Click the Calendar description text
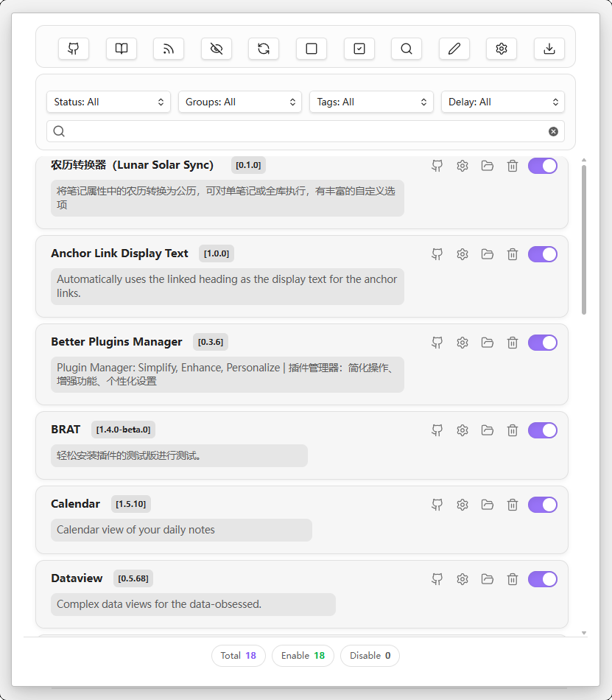The height and width of the screenshot is (700, 612). [x=136, y=530]
